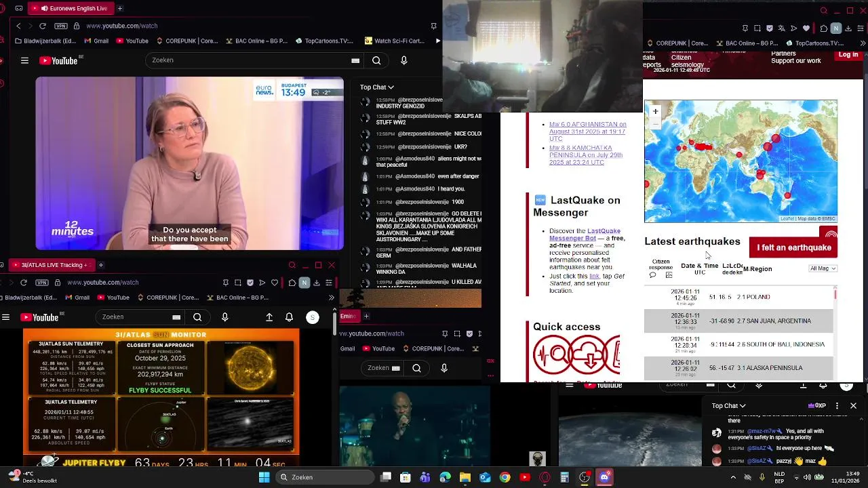Reload the Euronews English Live page
The width and height of the screenshot is (868, 488).
[43, 26]
